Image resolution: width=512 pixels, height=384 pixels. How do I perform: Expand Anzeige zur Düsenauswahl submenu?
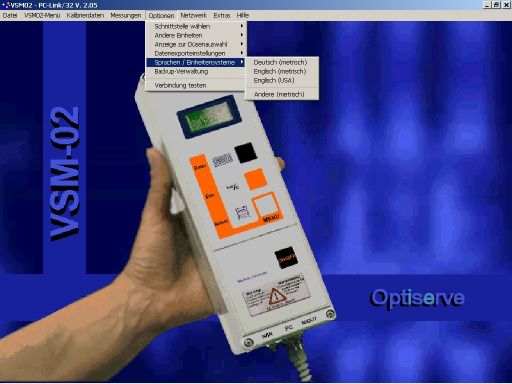(196, 44)
